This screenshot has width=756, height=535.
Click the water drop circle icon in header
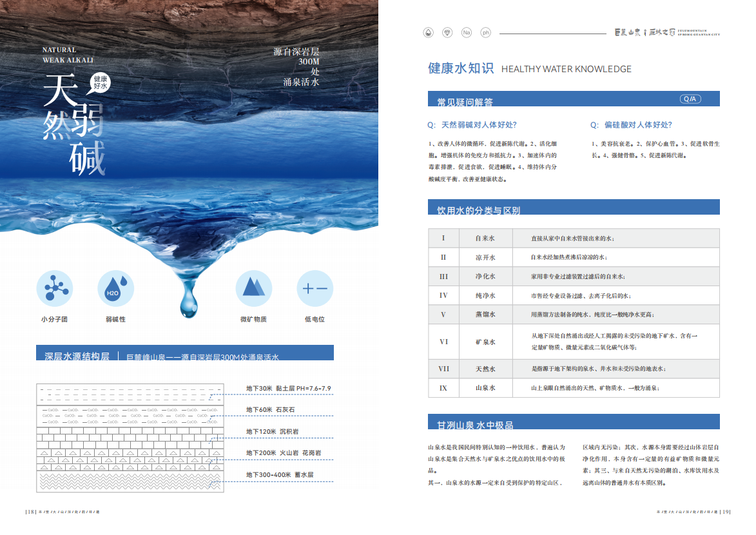[x=427, y=32]
